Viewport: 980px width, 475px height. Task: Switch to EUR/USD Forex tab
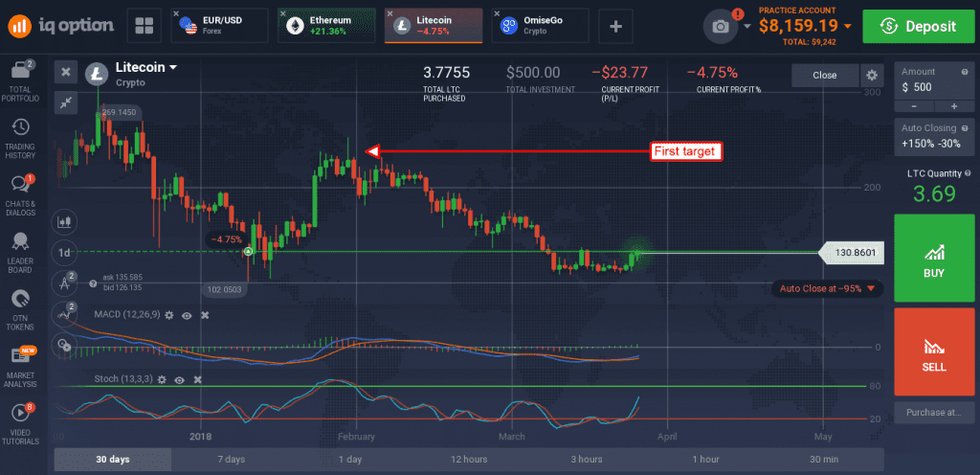[x=220, y=26]
